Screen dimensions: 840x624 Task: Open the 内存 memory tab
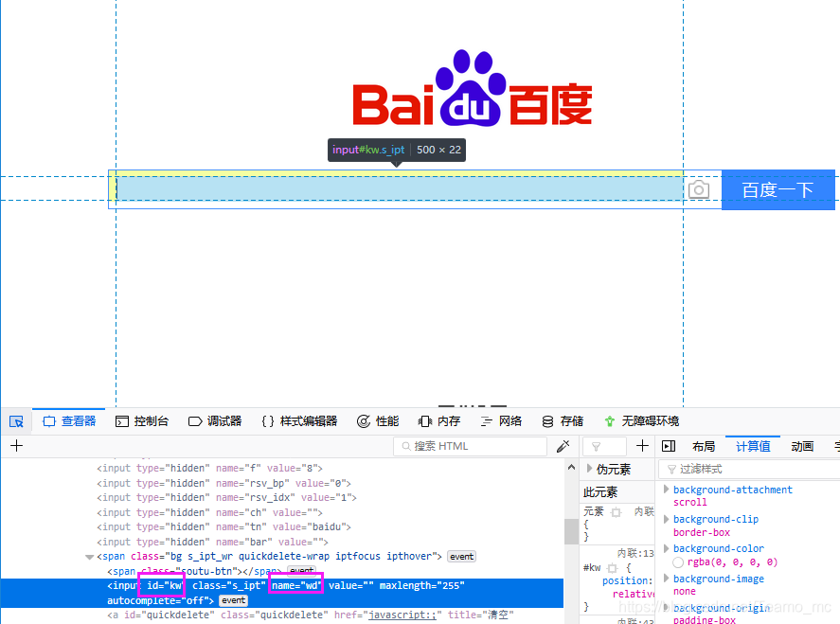click(439, 421)
